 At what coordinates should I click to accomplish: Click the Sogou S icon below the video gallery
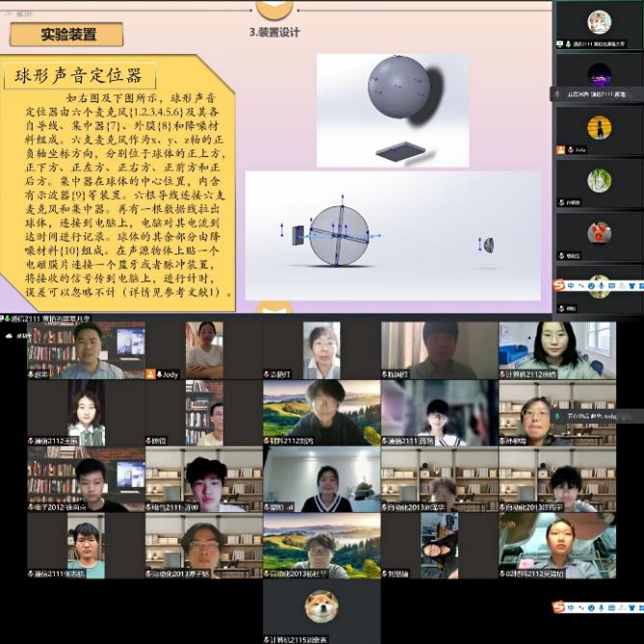pyautogui.click(x=559, y=607)
